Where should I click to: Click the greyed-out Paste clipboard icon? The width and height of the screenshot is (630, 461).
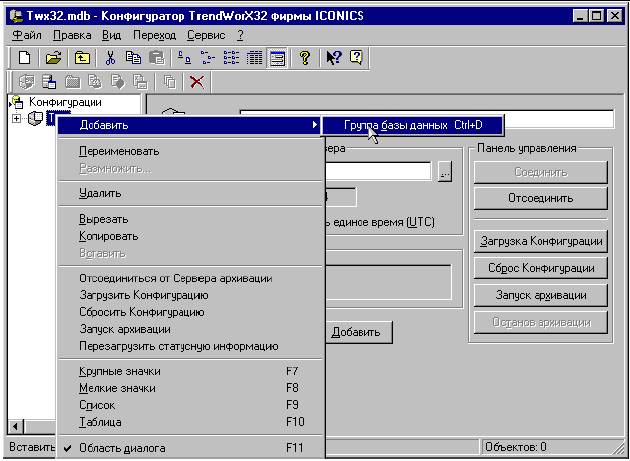point(157,58)
